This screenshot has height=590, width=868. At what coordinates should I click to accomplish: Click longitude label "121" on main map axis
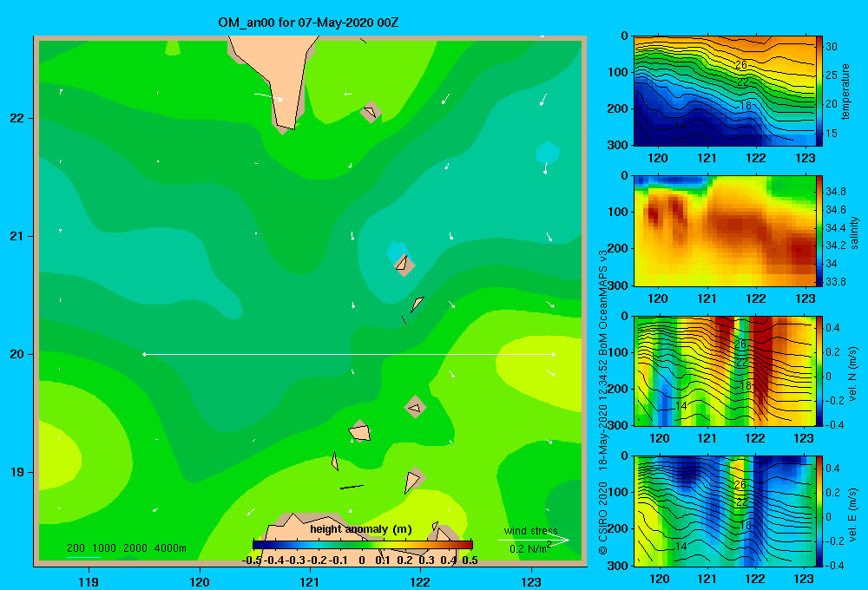(x=310, y=581)
